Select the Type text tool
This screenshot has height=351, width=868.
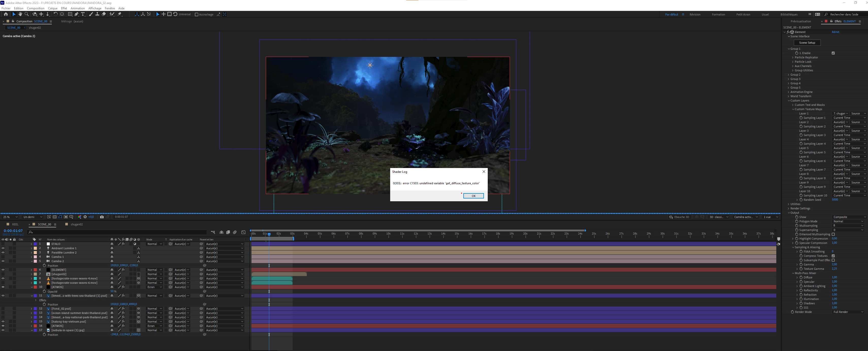83,14
